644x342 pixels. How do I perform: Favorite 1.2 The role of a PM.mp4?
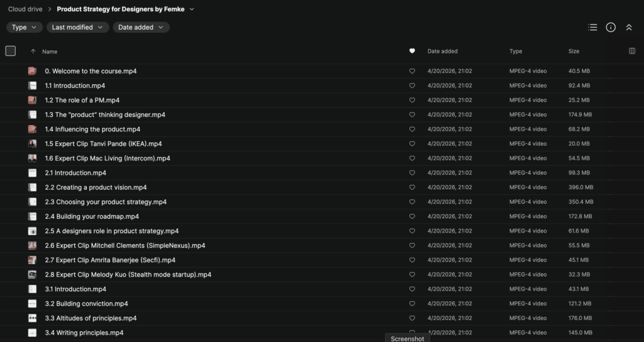(x=412, y=100)
